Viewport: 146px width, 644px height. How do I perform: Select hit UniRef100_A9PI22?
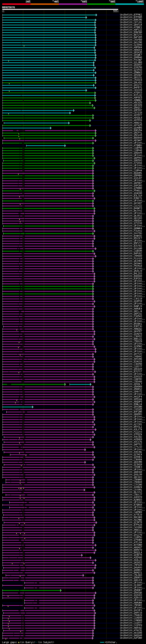click(131, 30)
